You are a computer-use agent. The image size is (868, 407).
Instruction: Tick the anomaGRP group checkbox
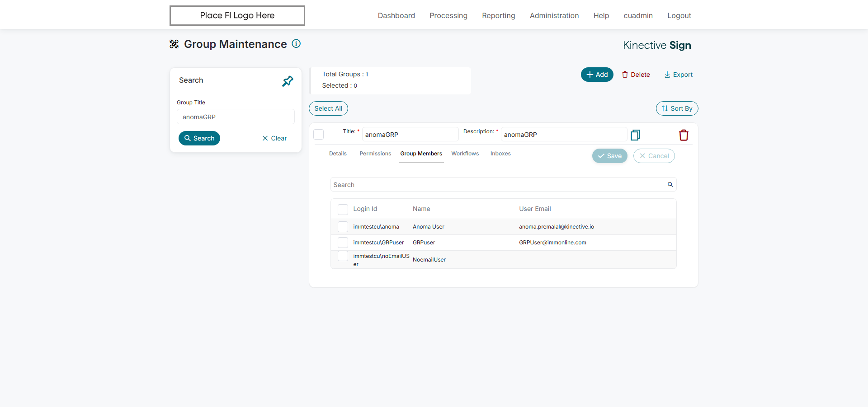(x=319, y=134)
